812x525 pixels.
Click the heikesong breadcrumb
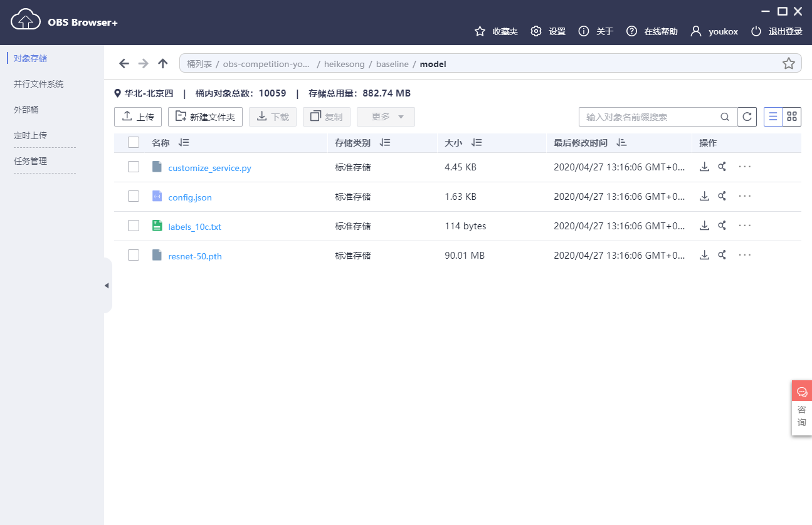tap(344, 64)
